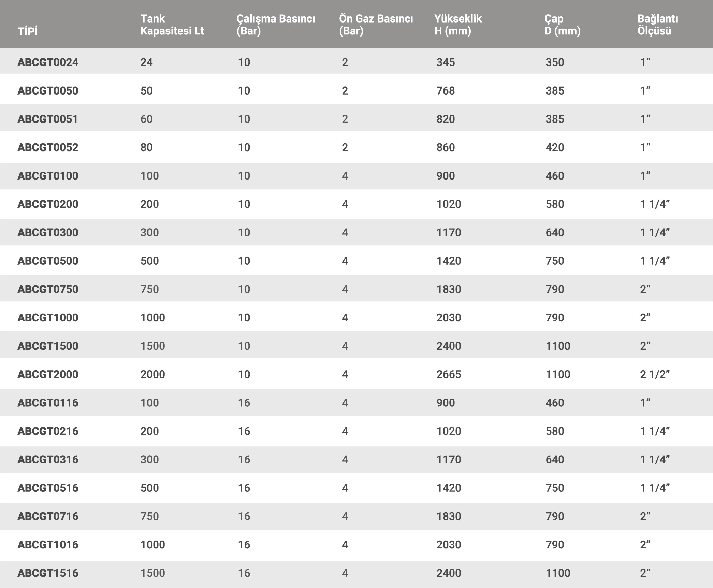713x588 pixels.
Task: Click the ABCGT0516 row label
Action: tap(48, 488)
